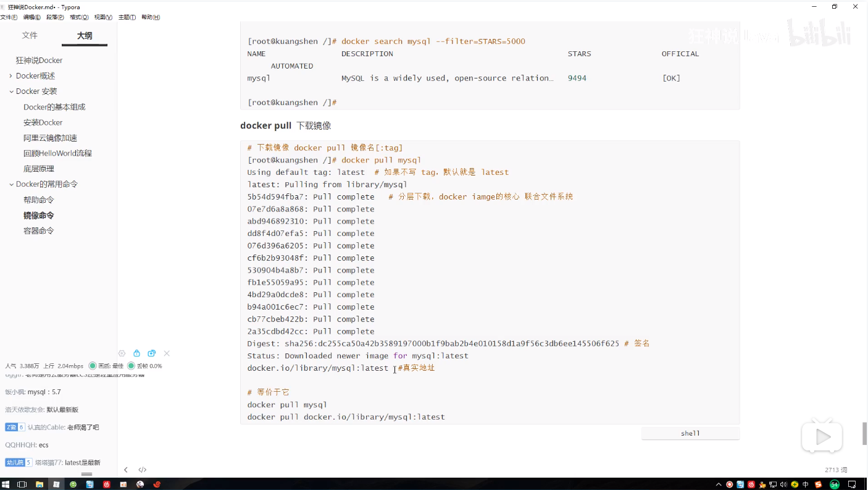Click the green 54 tray badge
The image size is (868, 490).
pyautogui.click(x=835, y=484)
